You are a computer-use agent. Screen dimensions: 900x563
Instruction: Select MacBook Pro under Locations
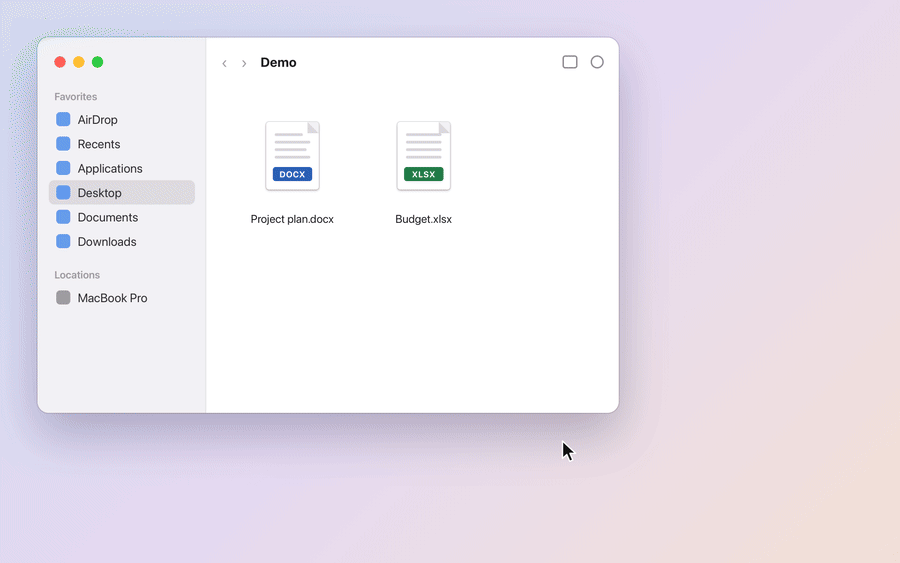(122, 298)
